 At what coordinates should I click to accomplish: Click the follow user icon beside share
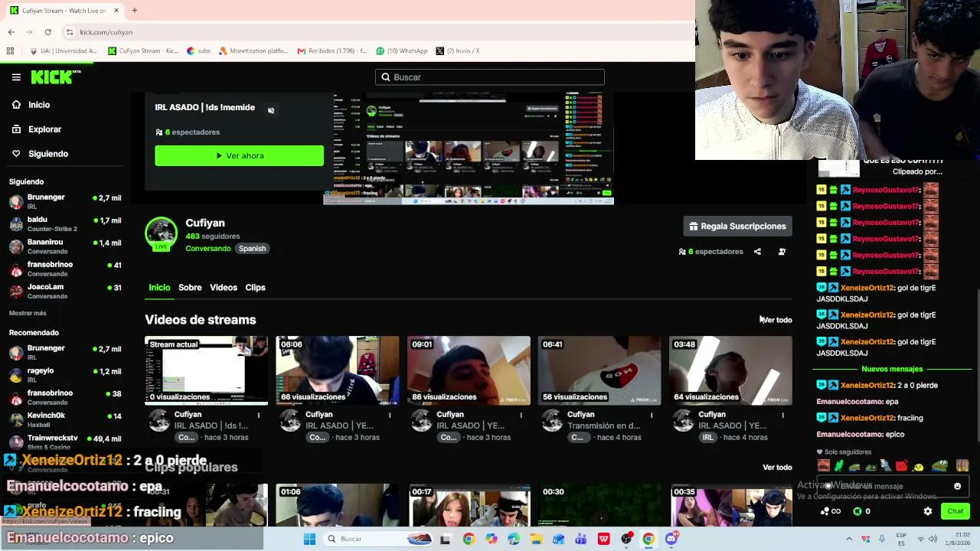782,252
